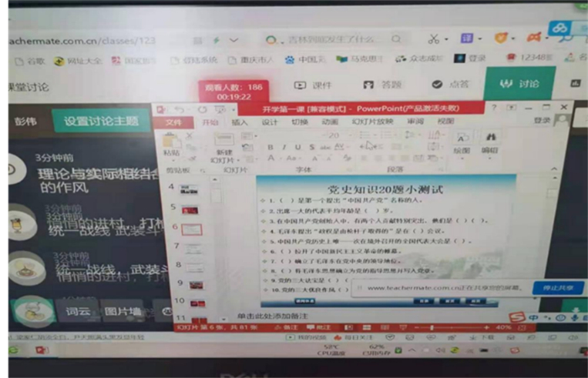This screenshot has width=588, height=378.
Task: Open the File (文件) tab
Action: (x=173, y=122)
